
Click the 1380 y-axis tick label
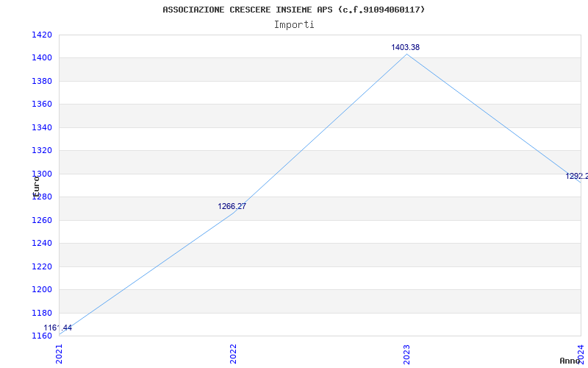pyautogui.click(x=42, y=81)
